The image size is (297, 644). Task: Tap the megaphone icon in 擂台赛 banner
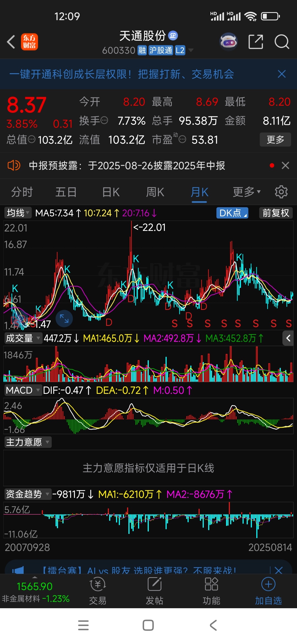pos(18,570)
